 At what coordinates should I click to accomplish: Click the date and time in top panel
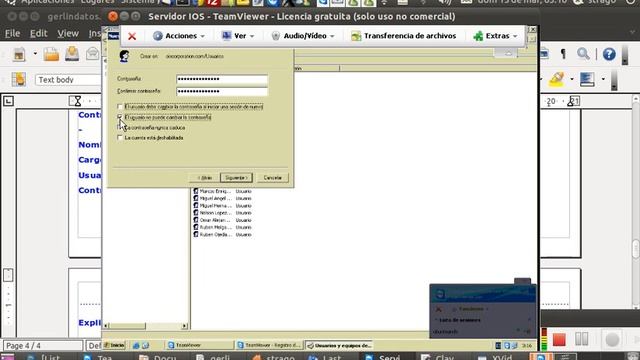pyautogui.click(x=522, y=2)
